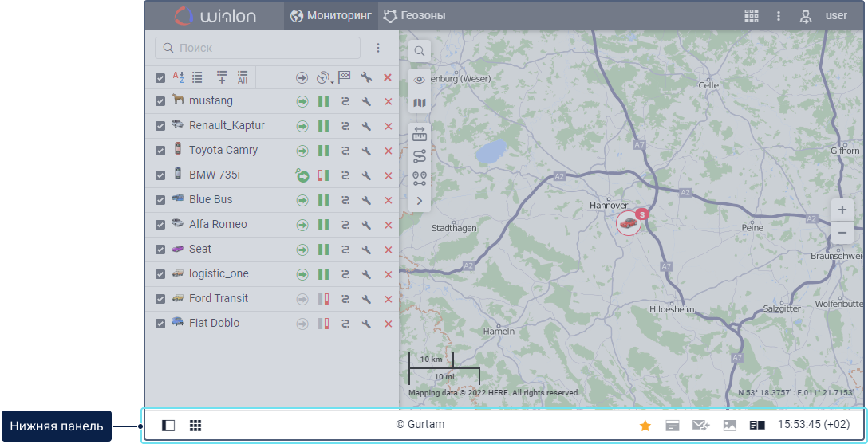868x444 pixels.
Task: Open Seat unit properties wrench
Action: click(x=366, y=250)
